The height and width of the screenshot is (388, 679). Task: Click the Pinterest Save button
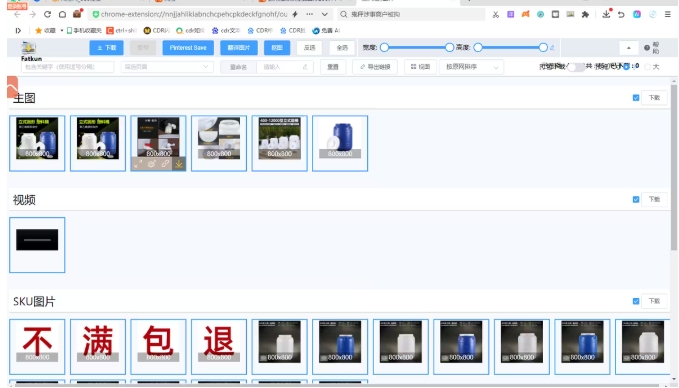click(x=188, y=48)
